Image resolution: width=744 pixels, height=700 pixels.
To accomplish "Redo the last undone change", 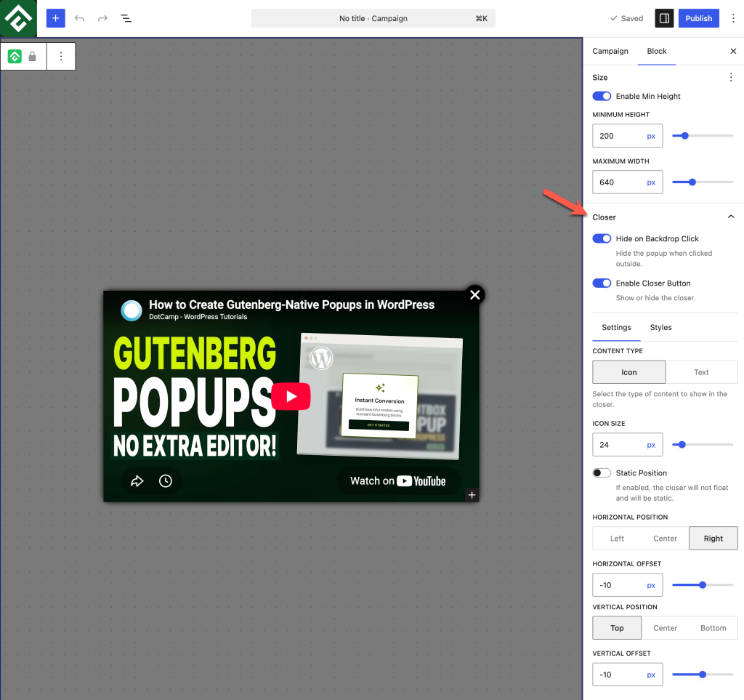I will coord(102,18).
